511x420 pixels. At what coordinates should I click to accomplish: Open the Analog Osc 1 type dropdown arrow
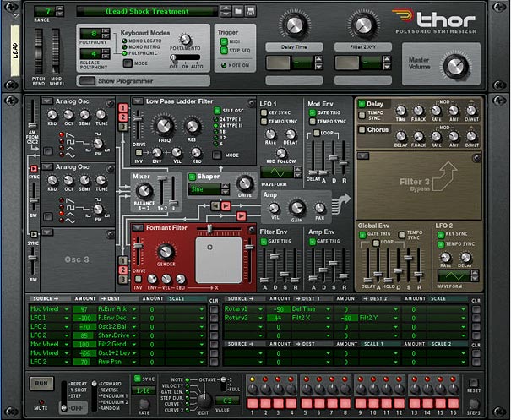click(47, 101)
